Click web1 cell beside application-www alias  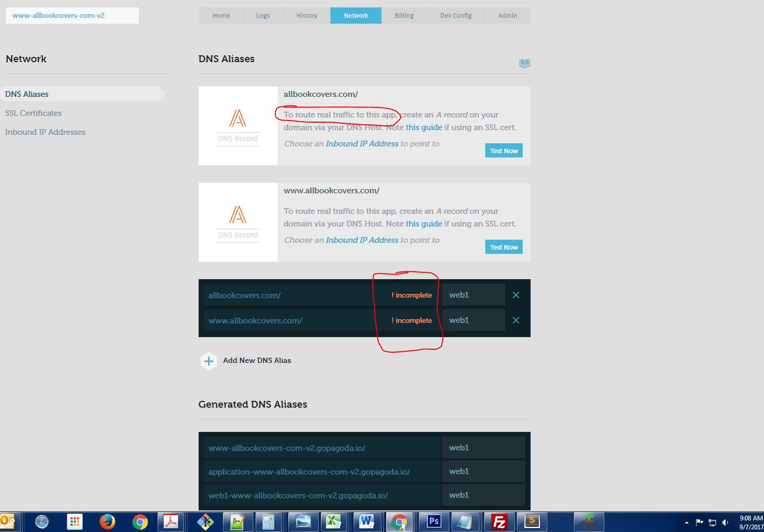pos(483,471)
